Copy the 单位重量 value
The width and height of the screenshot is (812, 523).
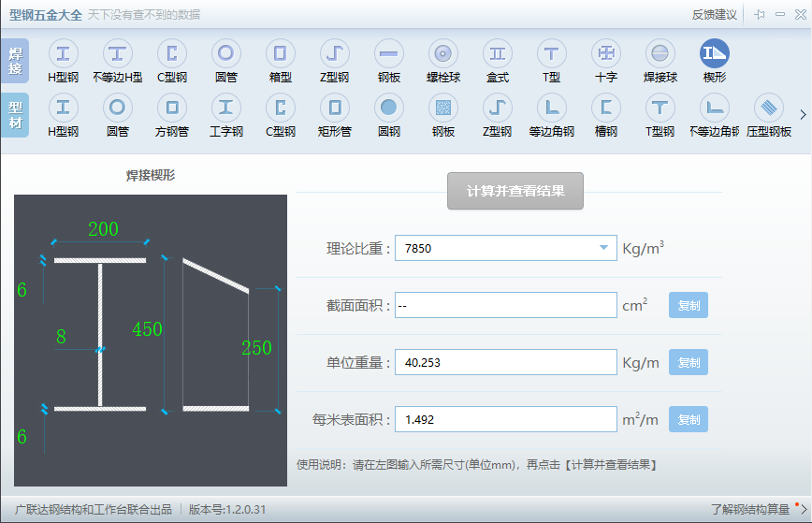click(689, 362)
